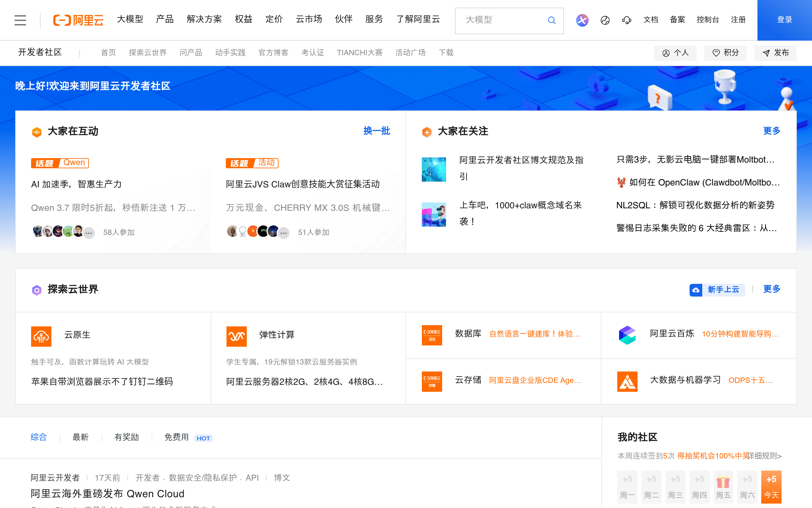Click the 云存储 orange icon
The image size is (812, 508).
click(432, 381)
